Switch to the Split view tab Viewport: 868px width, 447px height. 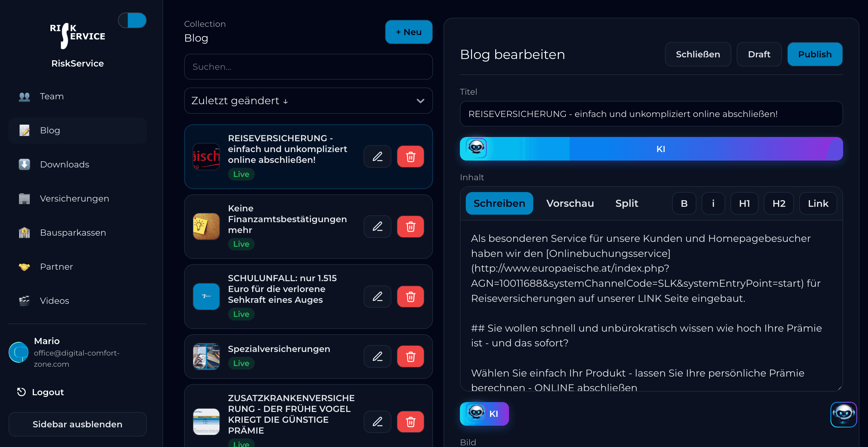(x=627, y=203)
